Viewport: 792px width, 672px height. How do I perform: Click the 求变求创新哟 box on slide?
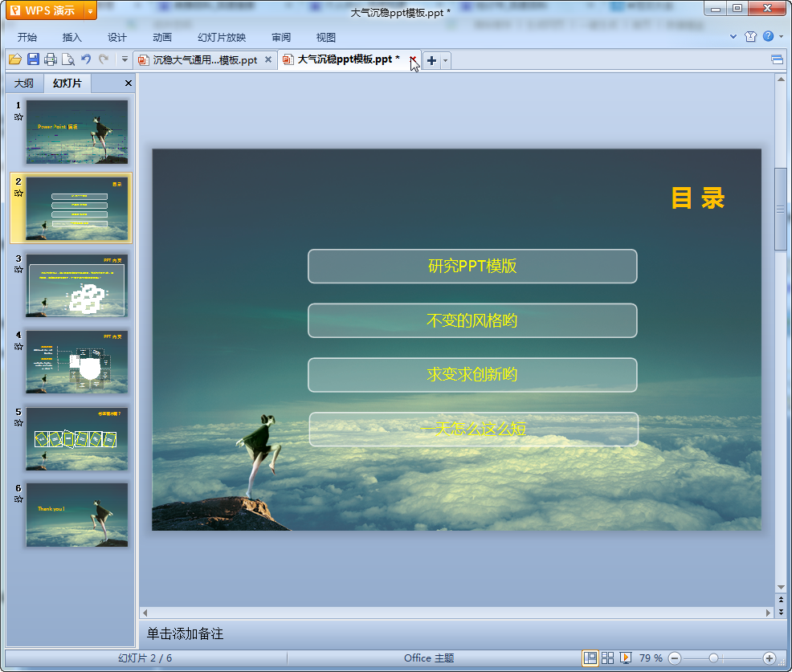coord(472,375)
